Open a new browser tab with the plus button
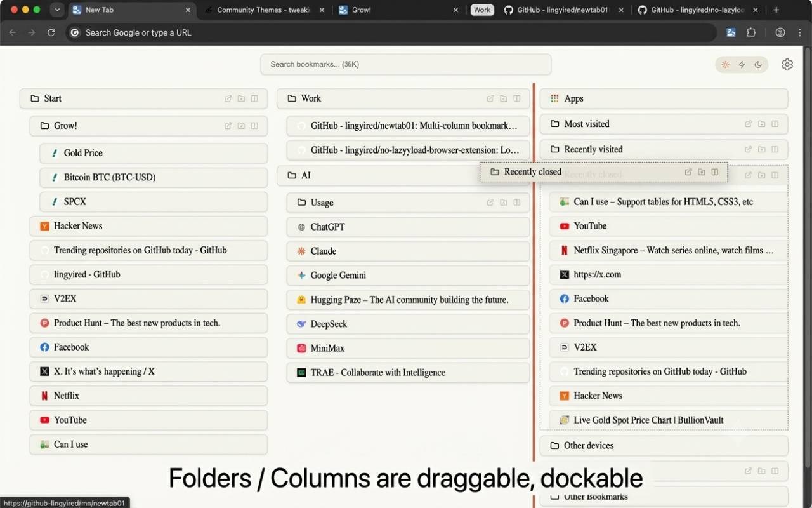This screenshot has height=508, width=812. [776, 10]
